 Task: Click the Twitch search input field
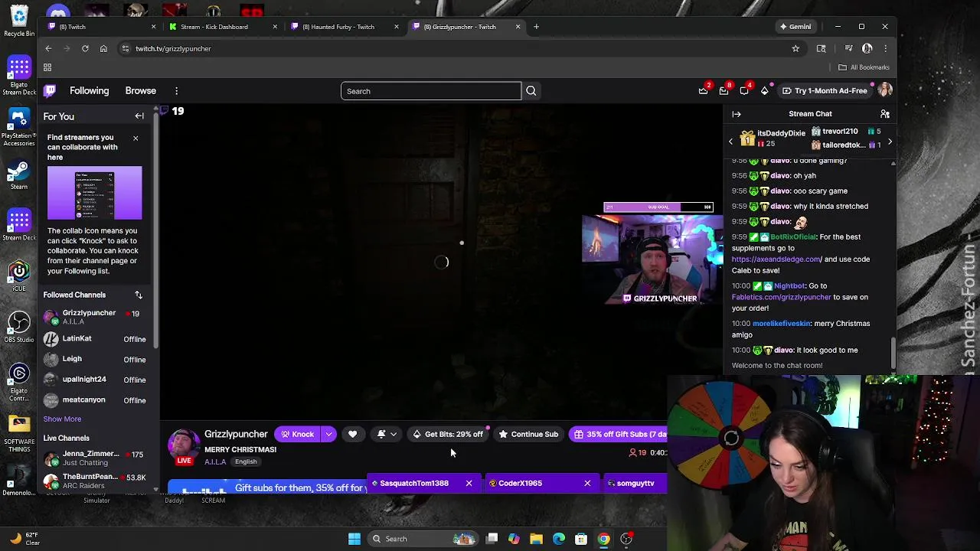[x=430, y=91]
